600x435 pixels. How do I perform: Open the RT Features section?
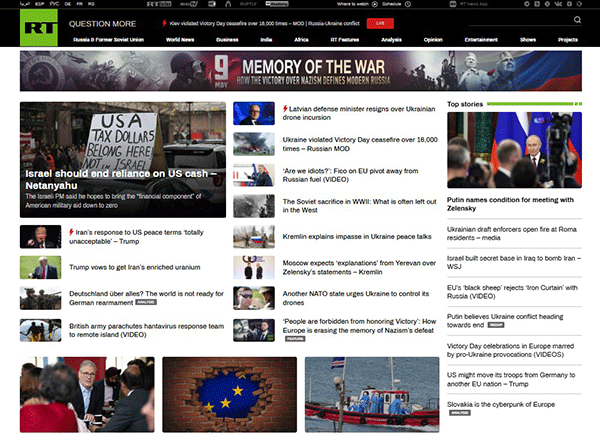coord(345,40)
